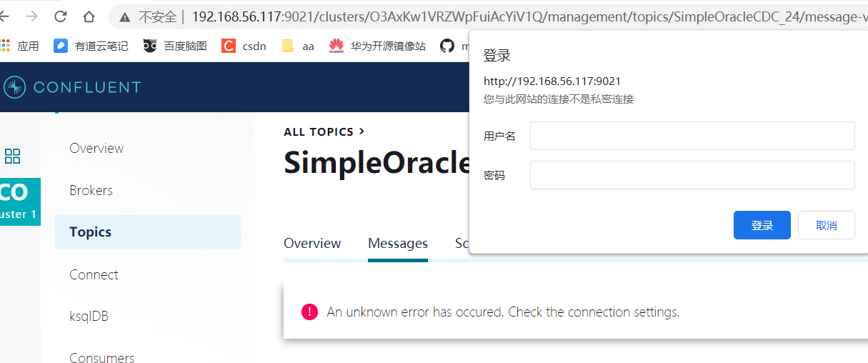This screenshot has height=363, width=868.
Task: Open the apps grid bookmark icon
Action: [6, 46]
